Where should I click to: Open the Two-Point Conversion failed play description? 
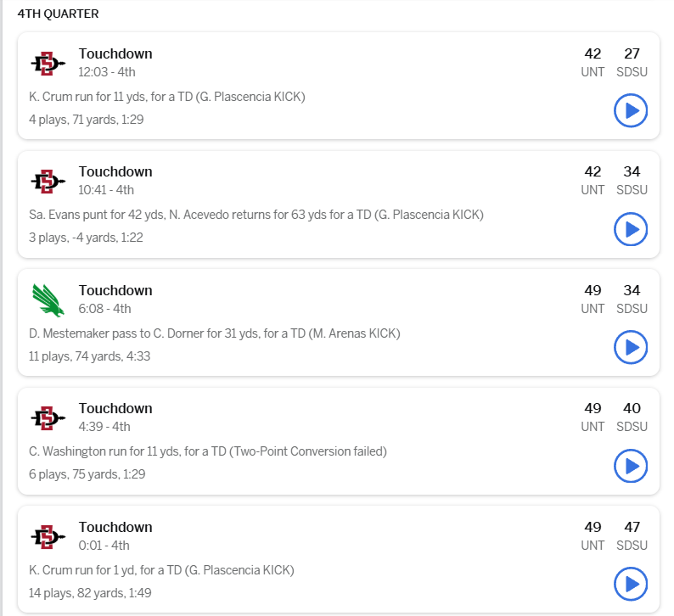click(x=207, y=451)
